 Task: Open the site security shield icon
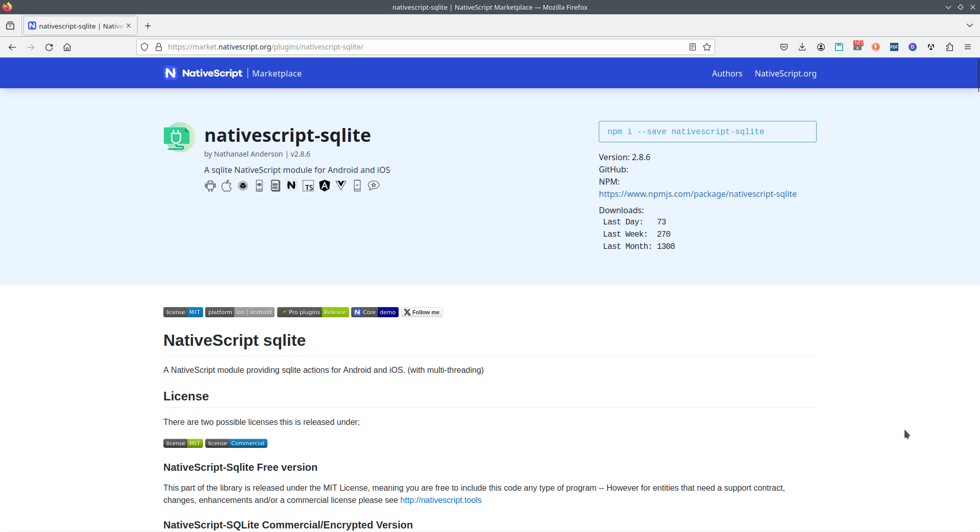point(144,47)
